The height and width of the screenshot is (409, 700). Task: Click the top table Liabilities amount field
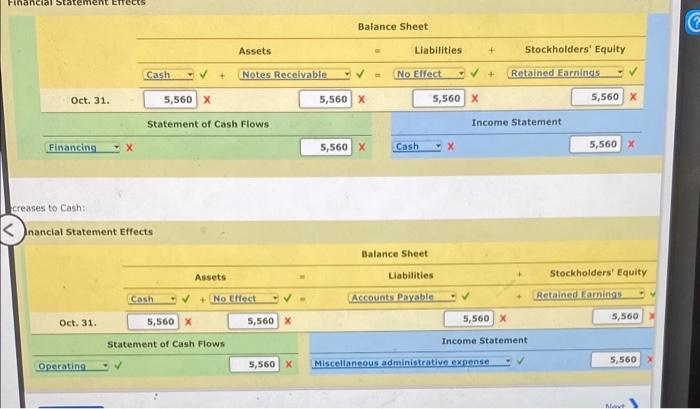(x=439, y=98)
